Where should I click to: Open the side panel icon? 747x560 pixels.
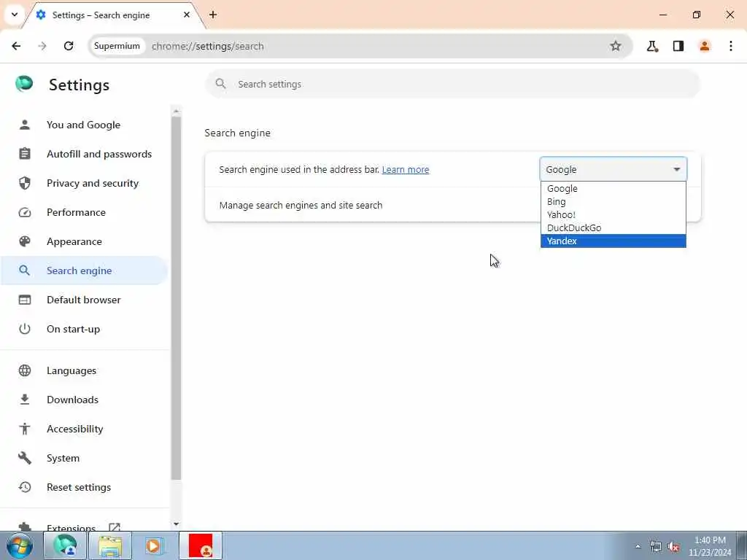(x=678, y=46)
